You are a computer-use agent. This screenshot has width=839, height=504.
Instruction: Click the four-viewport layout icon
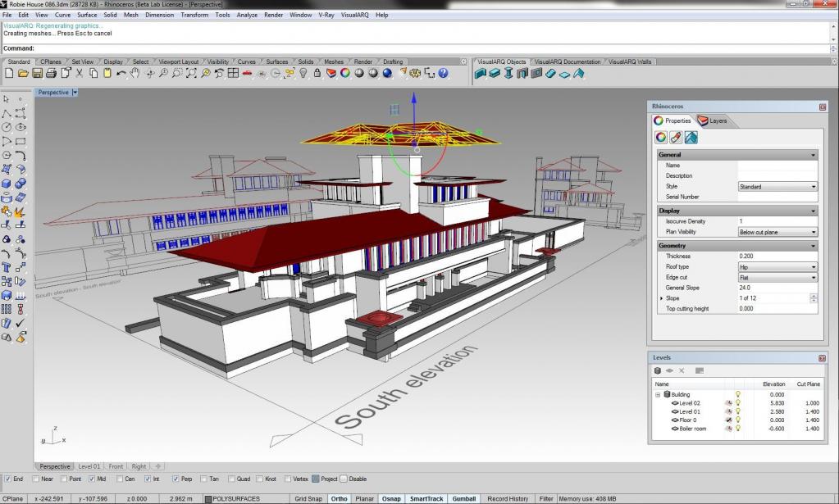(233, 73)
